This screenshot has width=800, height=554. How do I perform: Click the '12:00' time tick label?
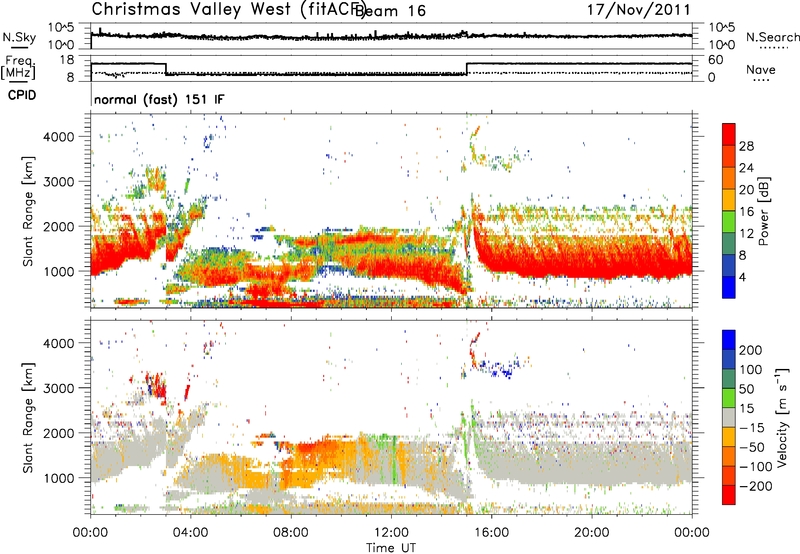coord(391,532)
